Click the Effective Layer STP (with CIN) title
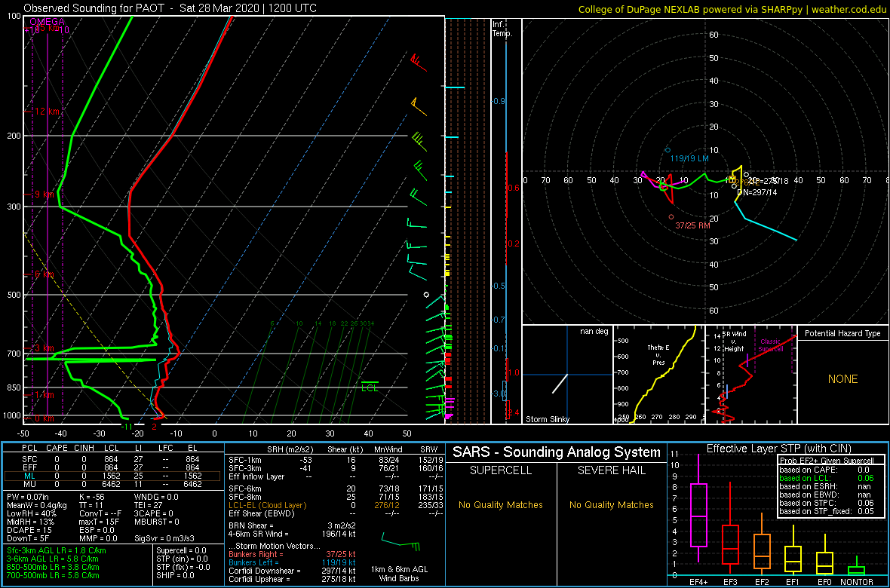 click(778, 449)
